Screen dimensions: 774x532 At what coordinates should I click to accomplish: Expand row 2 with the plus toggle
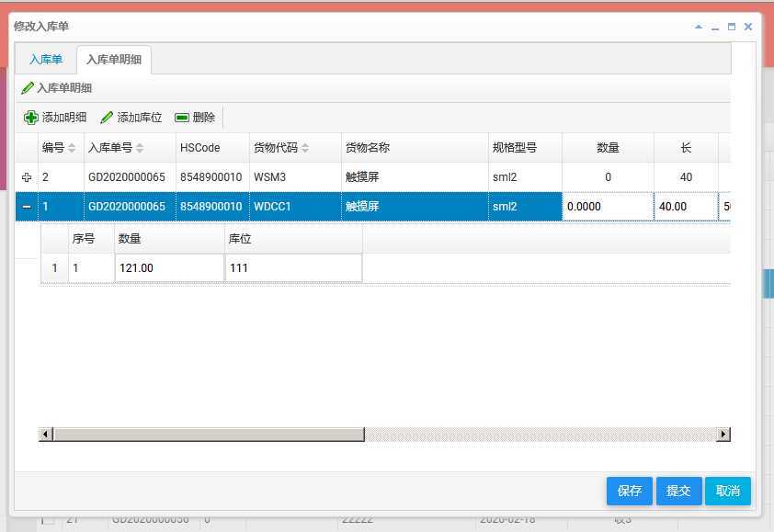point(27,177)
